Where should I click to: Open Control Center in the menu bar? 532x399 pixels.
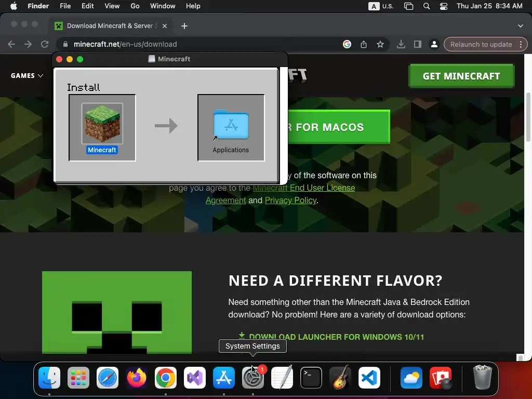point(444,6)
